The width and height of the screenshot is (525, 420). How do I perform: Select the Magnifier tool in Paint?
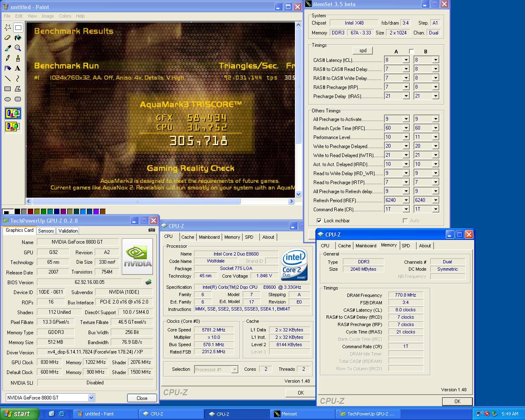[x=18, y=48]
